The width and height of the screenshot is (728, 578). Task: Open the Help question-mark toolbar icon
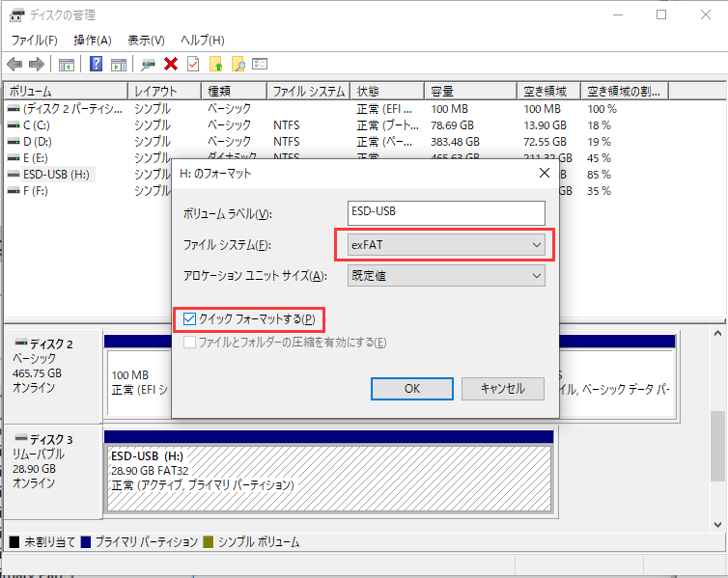click(97, 64)
